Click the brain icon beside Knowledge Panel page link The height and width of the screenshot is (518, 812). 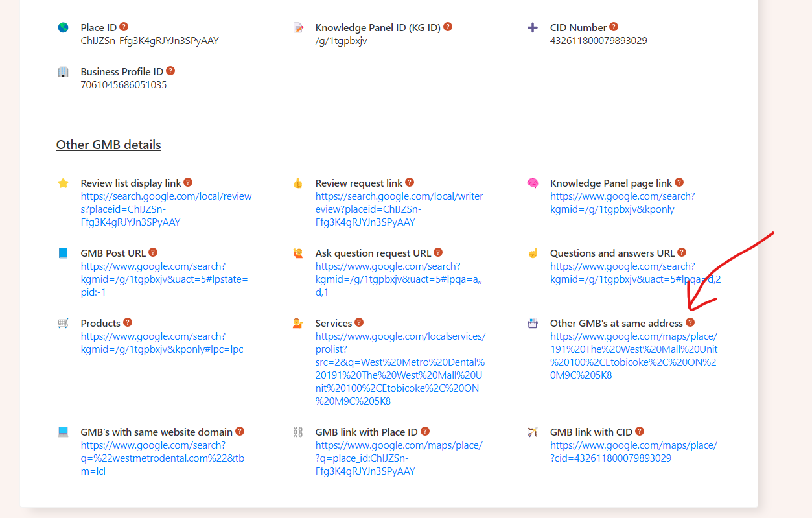click(532, 183)
